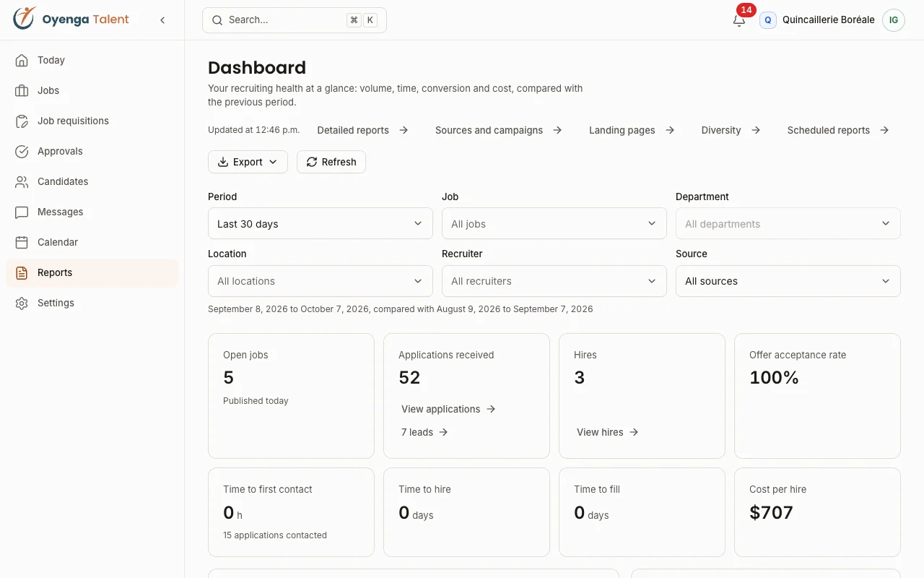Viewport: 924px width, 578px height.
Task: Click the Oyenga Talent logo icon
Action: (x=25, y=19)
